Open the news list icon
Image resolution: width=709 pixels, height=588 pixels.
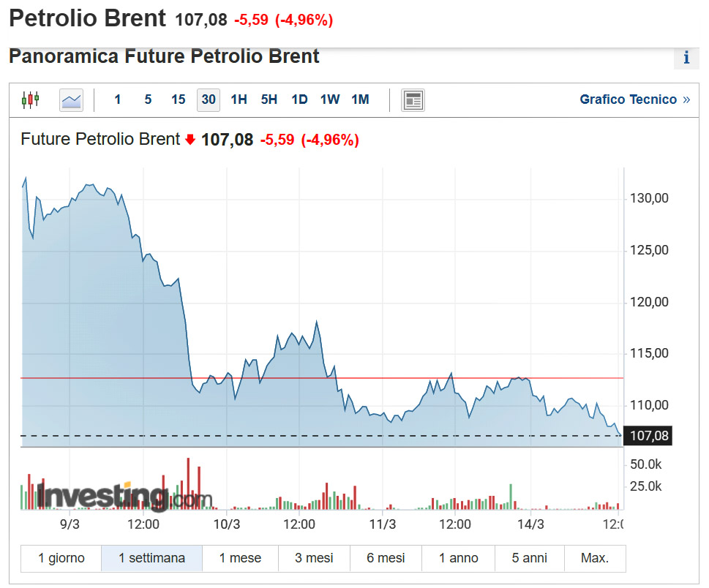tap(413, 99)
